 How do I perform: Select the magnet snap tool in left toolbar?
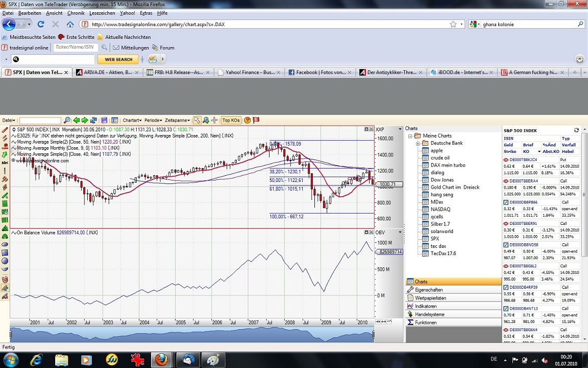[5, 280]
